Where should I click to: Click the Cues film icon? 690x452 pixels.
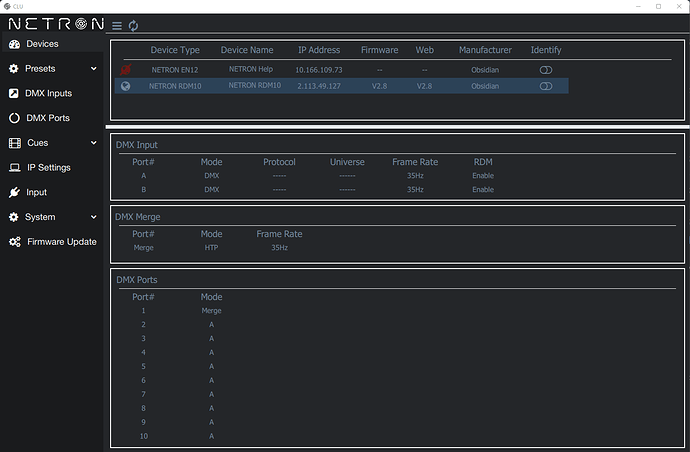tap(15, 143)
